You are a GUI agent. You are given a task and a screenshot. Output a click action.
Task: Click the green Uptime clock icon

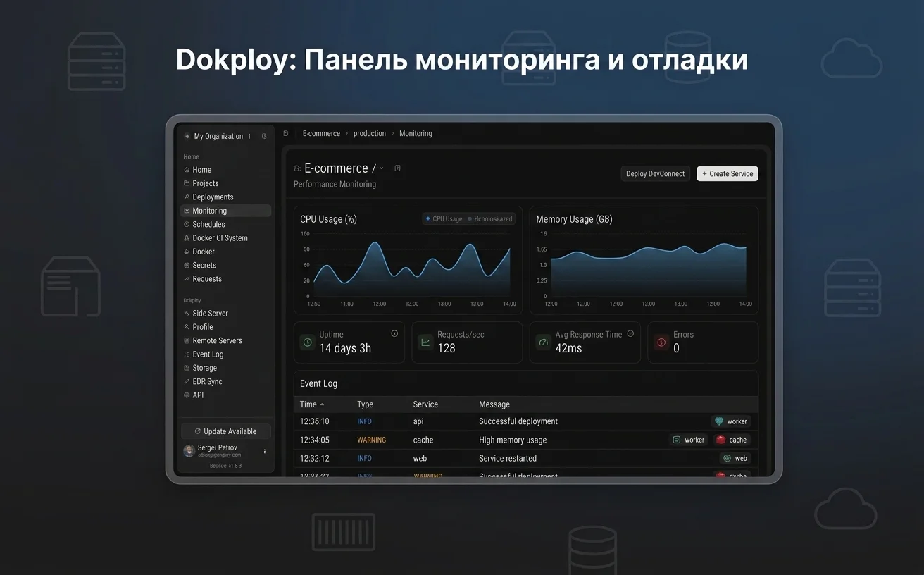(307, 342)
